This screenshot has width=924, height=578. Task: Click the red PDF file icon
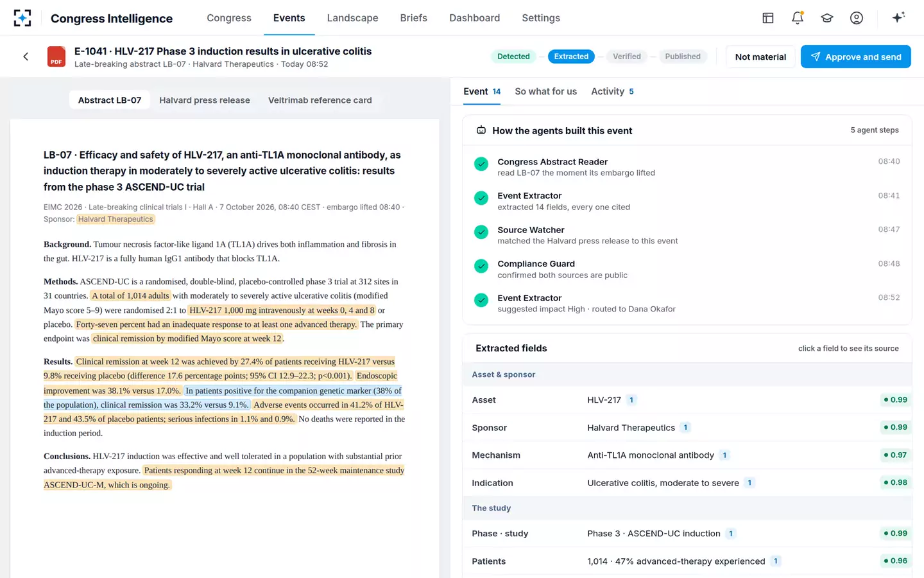[56, 57]
